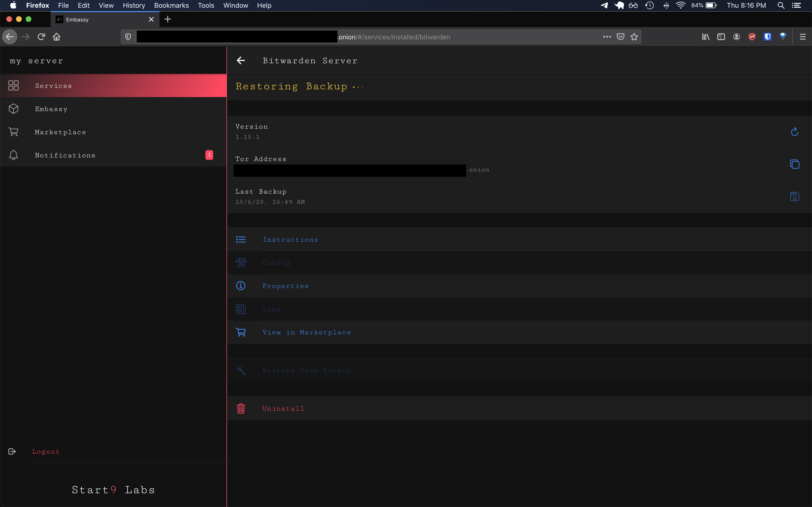Viewport: 812px width, 507px height.
Task: Copy the Tor Address with copy icon
Action: pyautogui.click(x=794, y=164)
